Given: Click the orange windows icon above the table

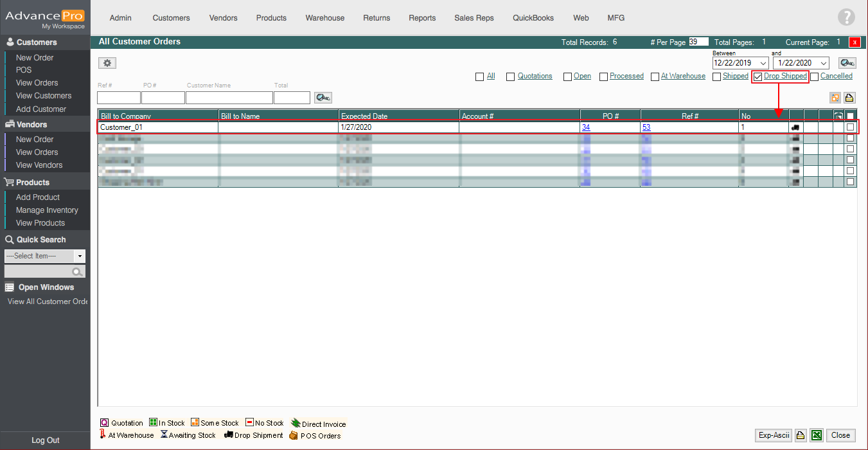Looking at the screenshot, I should [835, 98].
